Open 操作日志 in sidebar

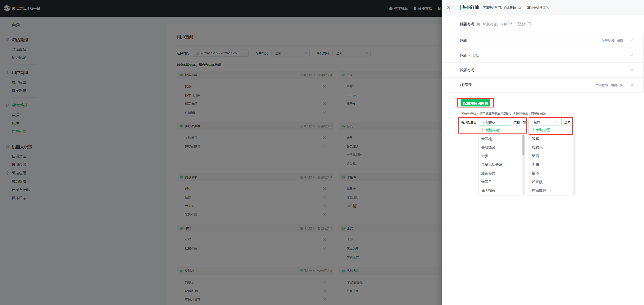pyautogui.click(x=19, y=198)
